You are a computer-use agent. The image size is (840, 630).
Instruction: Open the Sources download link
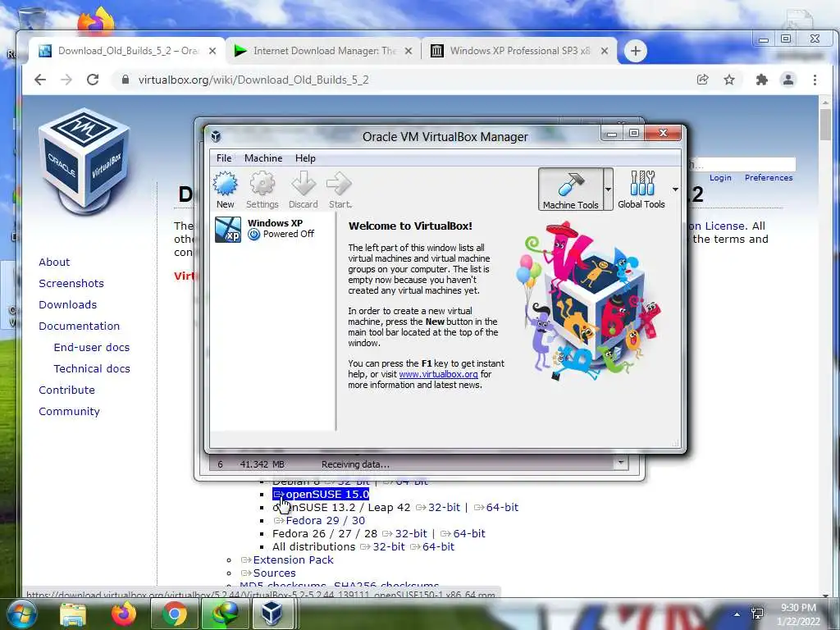pos(268,573)
